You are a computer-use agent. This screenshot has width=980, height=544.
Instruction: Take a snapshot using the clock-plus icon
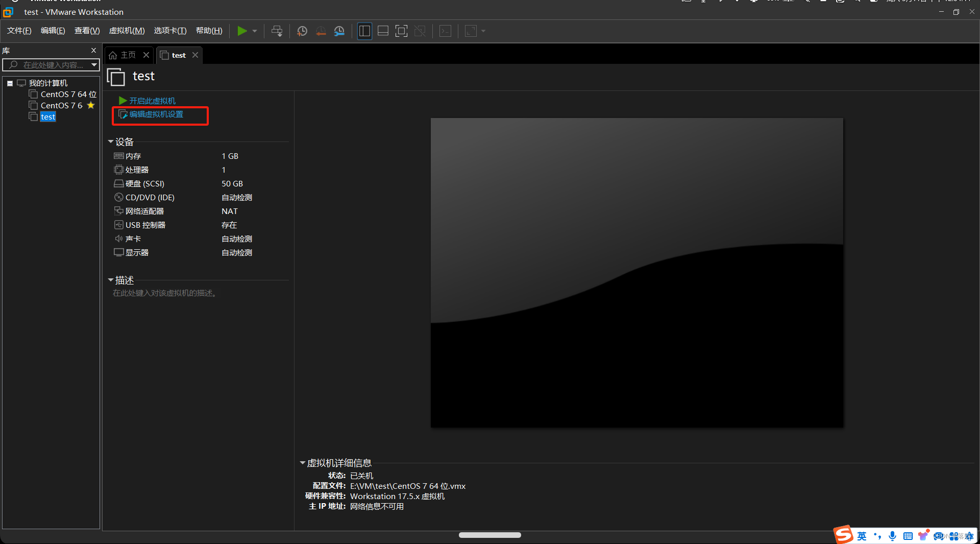point(302,31)
